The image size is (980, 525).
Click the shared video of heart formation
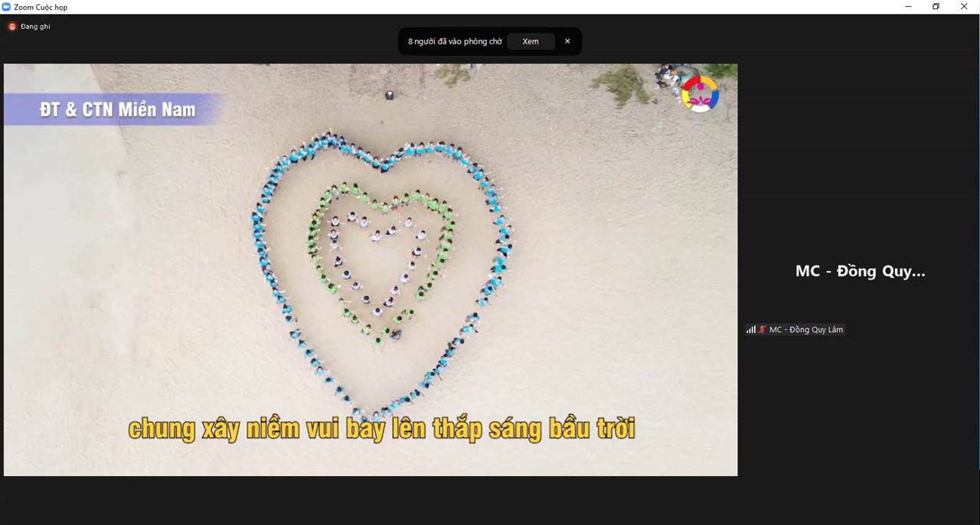coord(371,269)
